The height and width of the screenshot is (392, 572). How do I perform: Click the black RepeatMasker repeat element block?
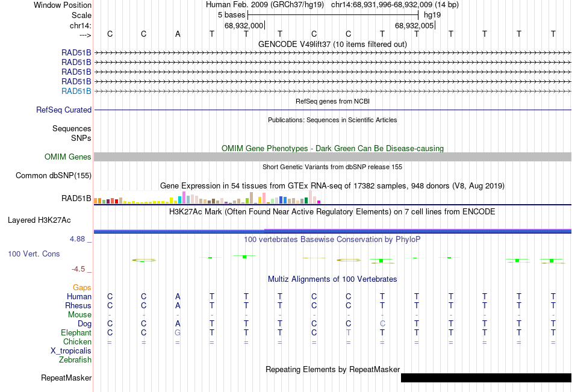point(486,378)
